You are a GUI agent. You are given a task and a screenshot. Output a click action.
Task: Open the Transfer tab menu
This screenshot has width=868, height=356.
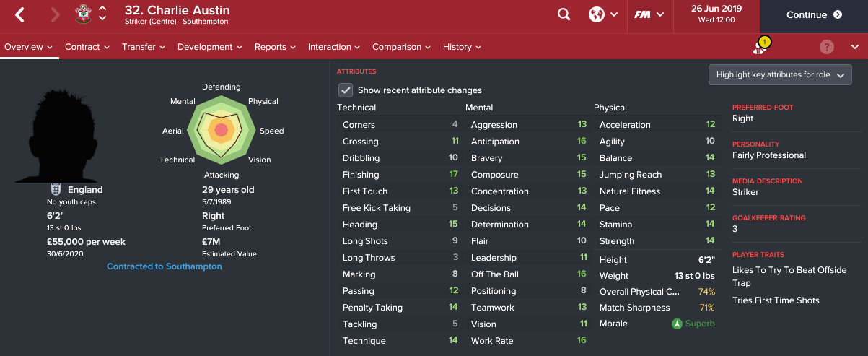(x=144, y=47)
